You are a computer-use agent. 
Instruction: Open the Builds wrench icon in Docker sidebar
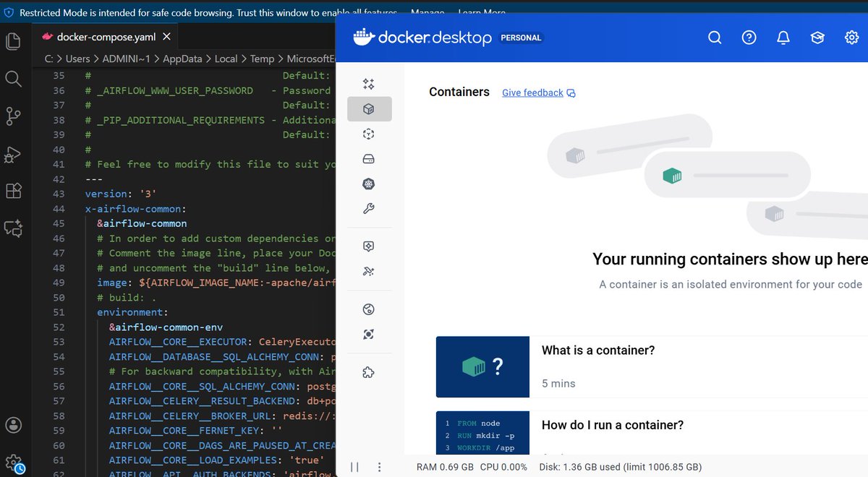[369, 209]
